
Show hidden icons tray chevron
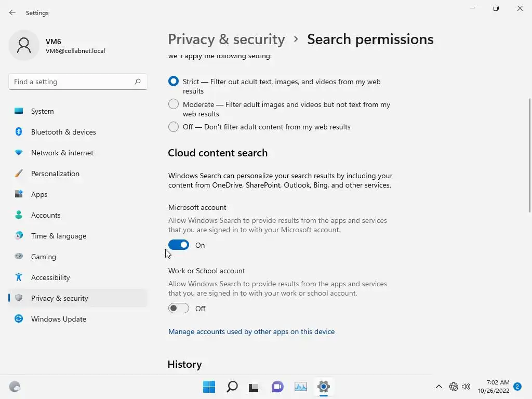439,387
